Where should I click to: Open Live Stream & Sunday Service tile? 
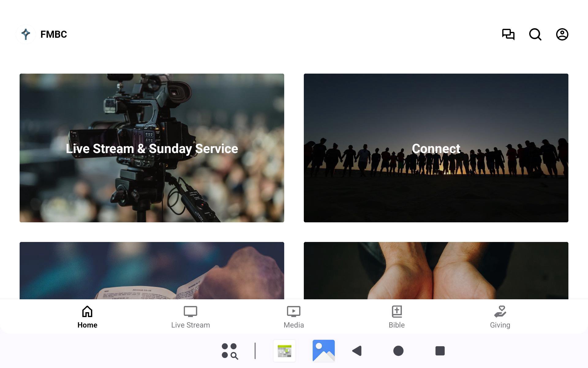[152, 148]
